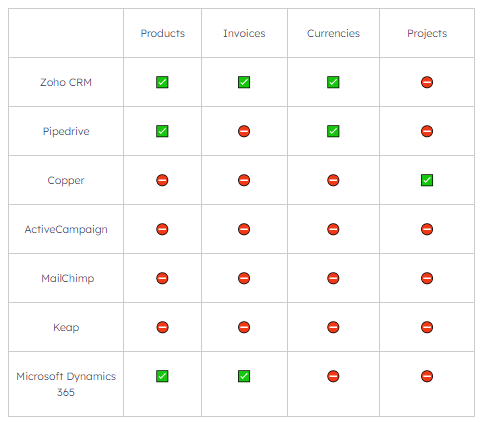Click Copper Products red no-entry icon
Screen dimensions: 480x422
162,180
